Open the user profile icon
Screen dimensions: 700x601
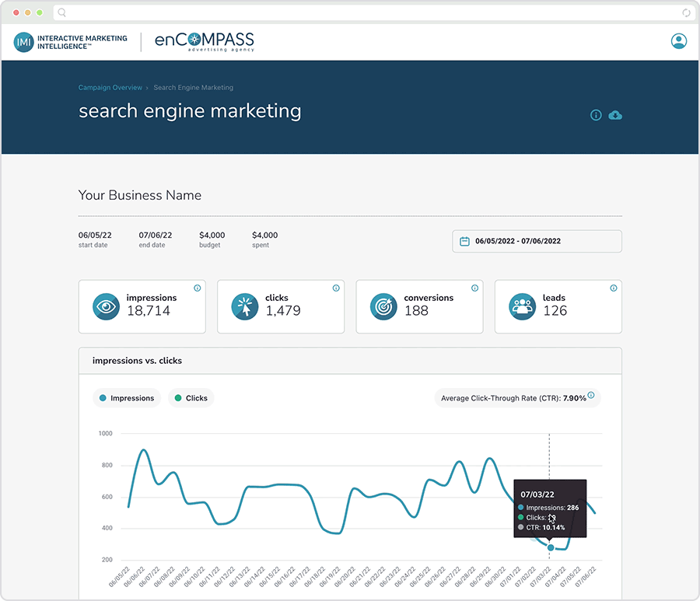(x=679, y=41)
